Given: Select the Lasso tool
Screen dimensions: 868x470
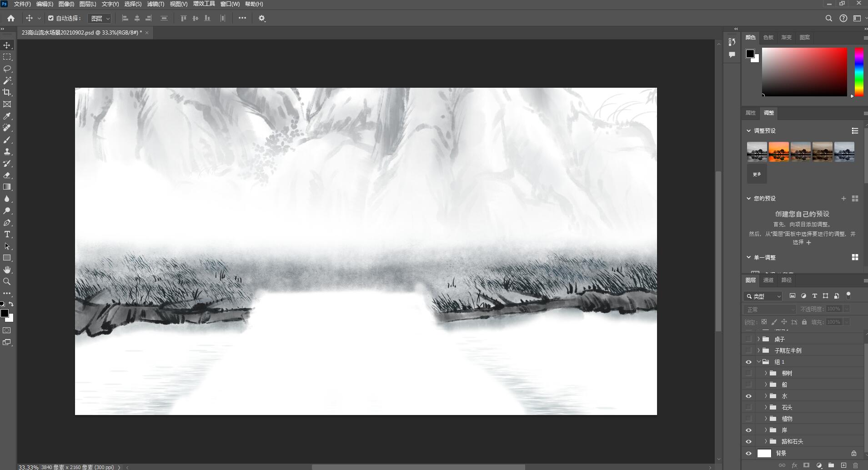Looking at the screenshot, I should pos(7,69).
